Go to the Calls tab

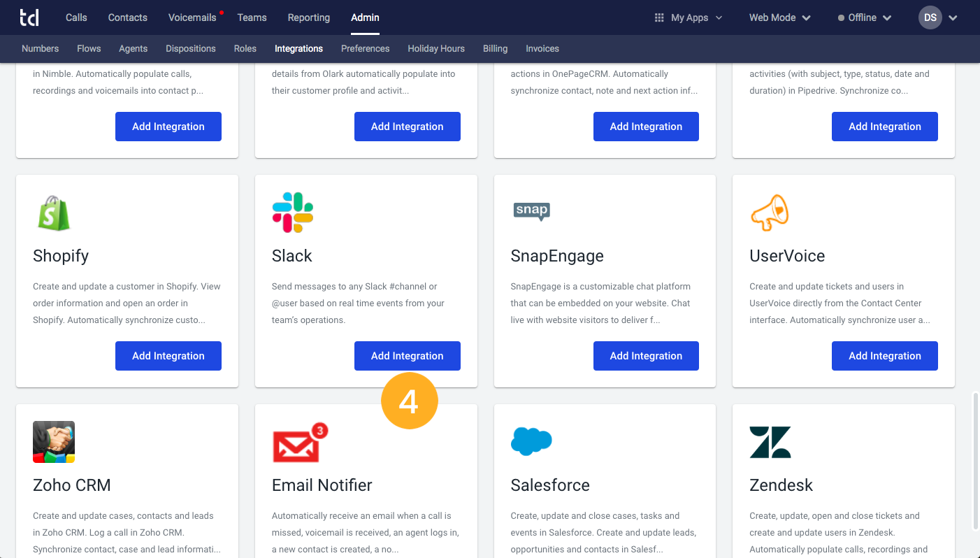click(76, 17)
